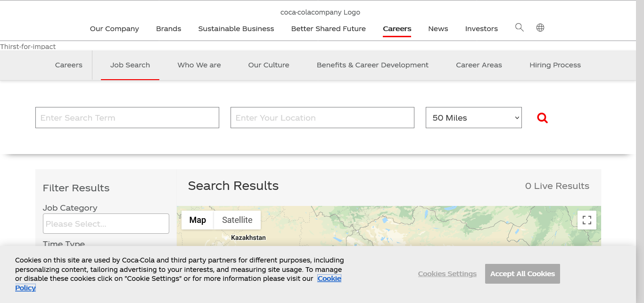The image size is (644, 303).
Task: Select the Map view button
Action: tap(198, 220)
